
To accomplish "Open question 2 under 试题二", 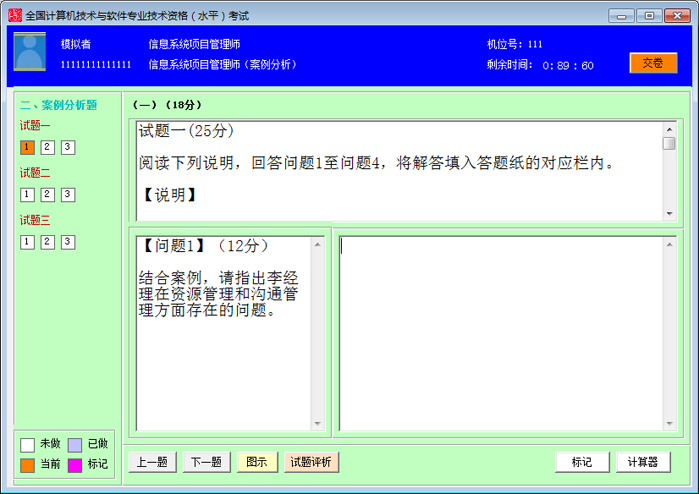I will click(x=47, y=195).
